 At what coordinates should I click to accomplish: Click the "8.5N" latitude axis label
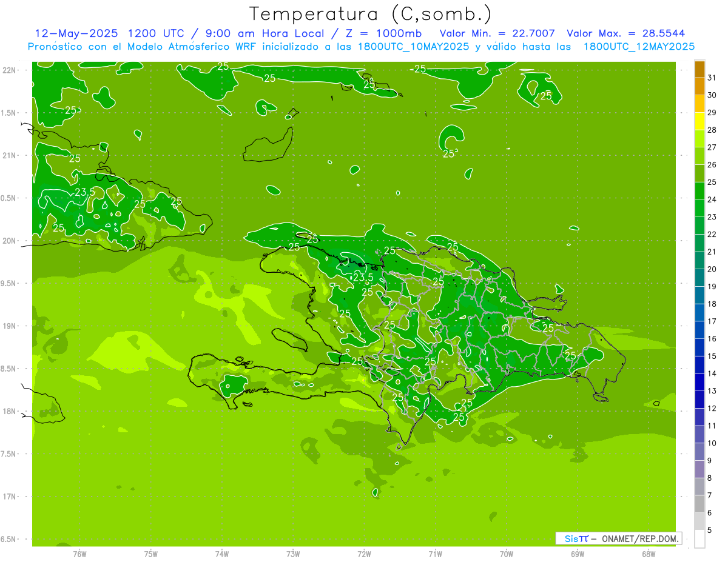click(9, 369)
